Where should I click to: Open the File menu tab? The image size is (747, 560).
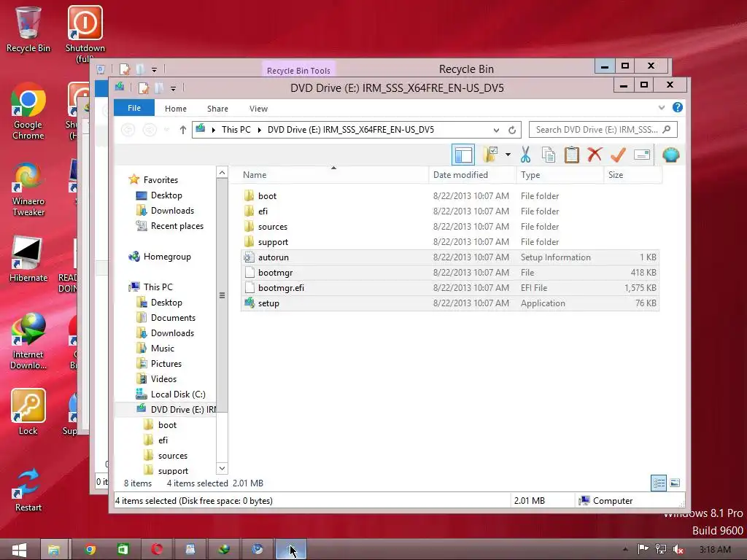[x=134, y=108]
